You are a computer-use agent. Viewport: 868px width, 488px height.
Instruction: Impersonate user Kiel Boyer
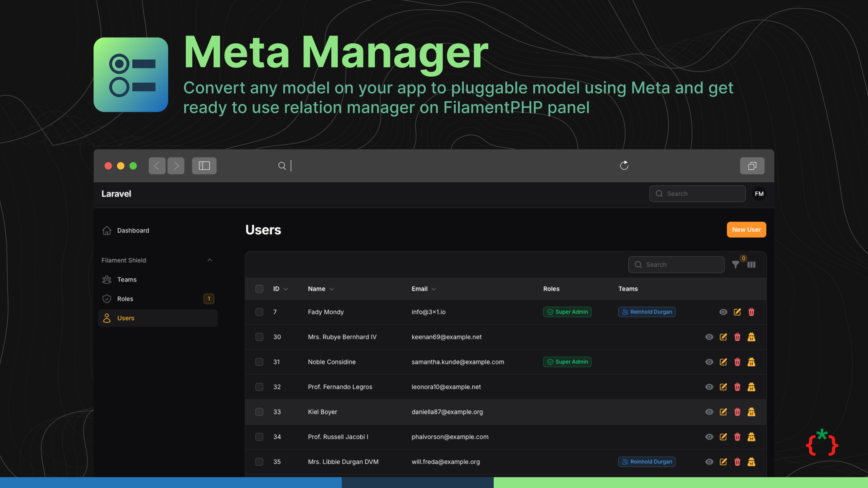tap(751, 412)
